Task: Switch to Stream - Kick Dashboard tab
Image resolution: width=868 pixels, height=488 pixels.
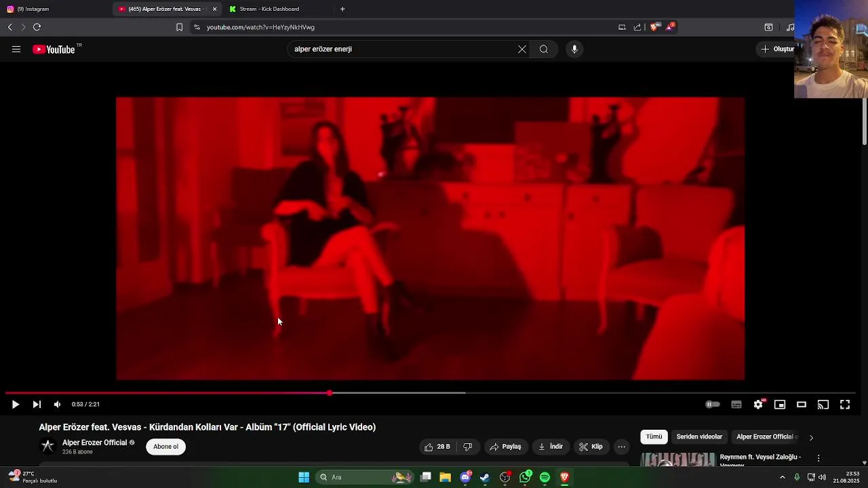Action: tap(278, 9)
